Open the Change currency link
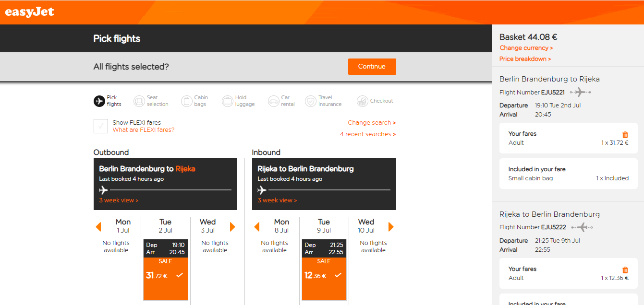This screenshot has height=305, width=644. coord(526,48)
